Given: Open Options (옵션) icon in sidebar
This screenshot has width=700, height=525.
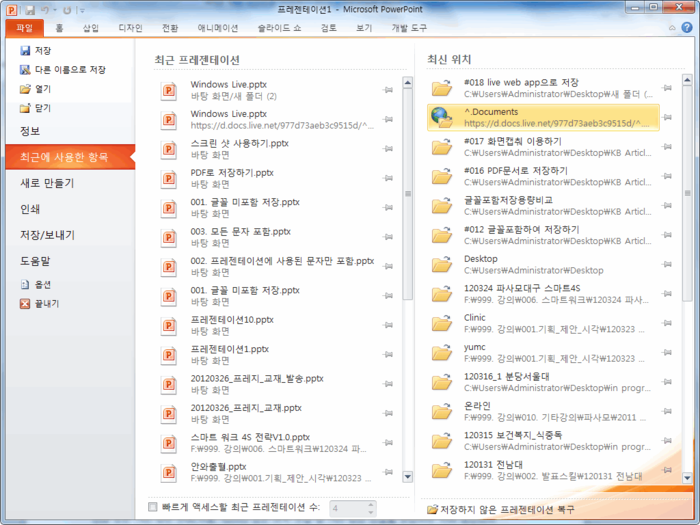Looking at the screenshot, I should (x=25, y=284).
